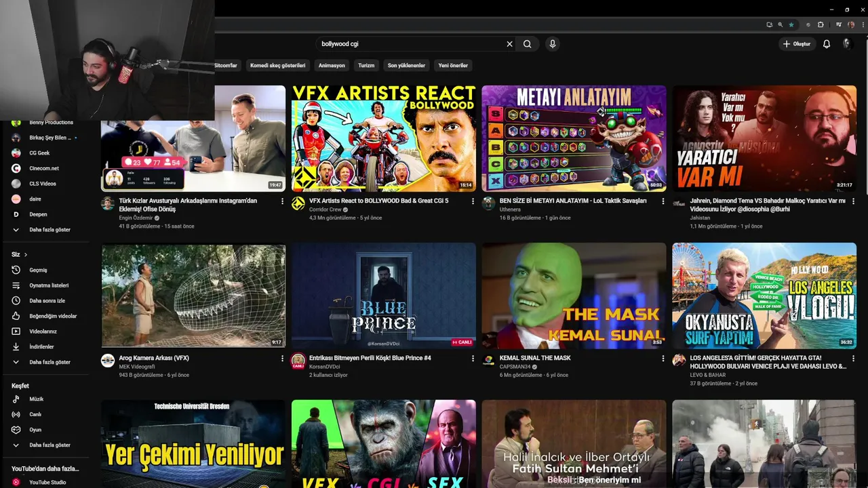Play VFX Artists React Bollywood thumbnail

pyautogui.click(x=384, y=138)
